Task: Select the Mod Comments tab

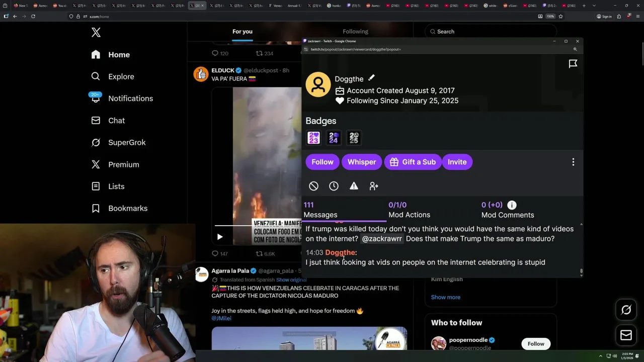Action: point(508,210)
